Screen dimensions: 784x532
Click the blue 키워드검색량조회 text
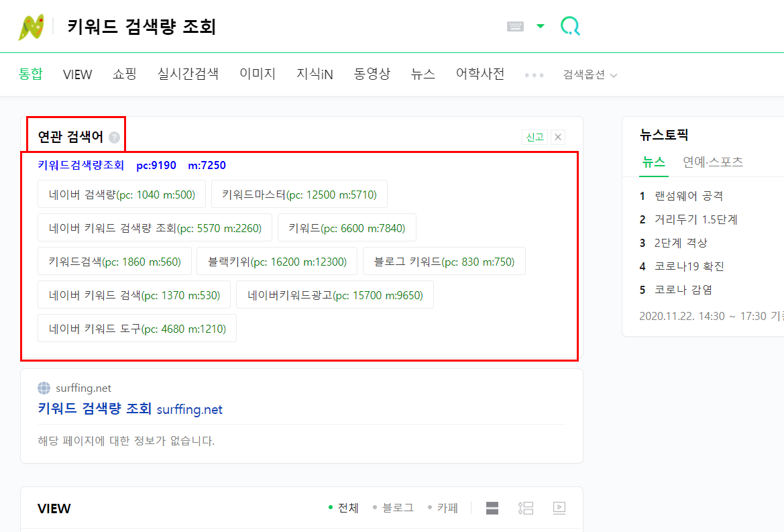(x=81, y=165)
